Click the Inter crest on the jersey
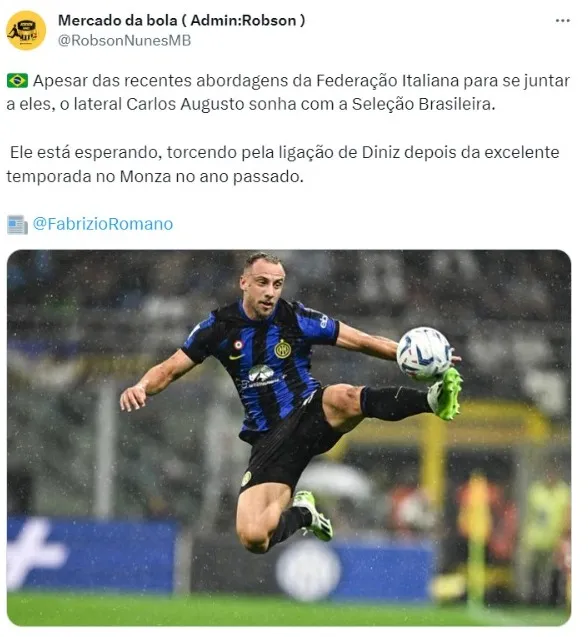 [x=282, y=349]
